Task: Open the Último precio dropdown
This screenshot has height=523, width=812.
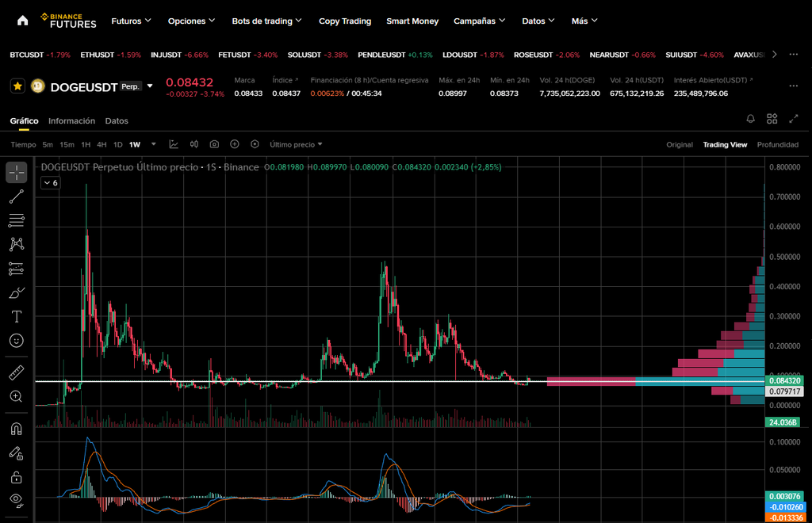Action: pos(296,144)
